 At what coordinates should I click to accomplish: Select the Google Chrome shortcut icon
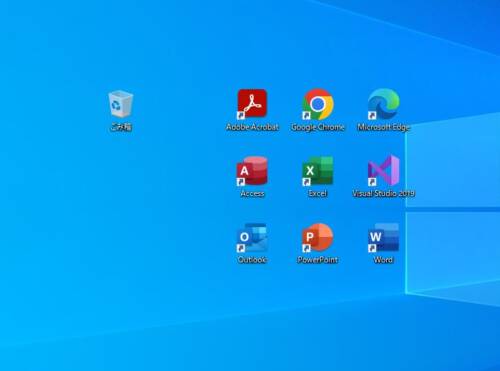(318, 104)
